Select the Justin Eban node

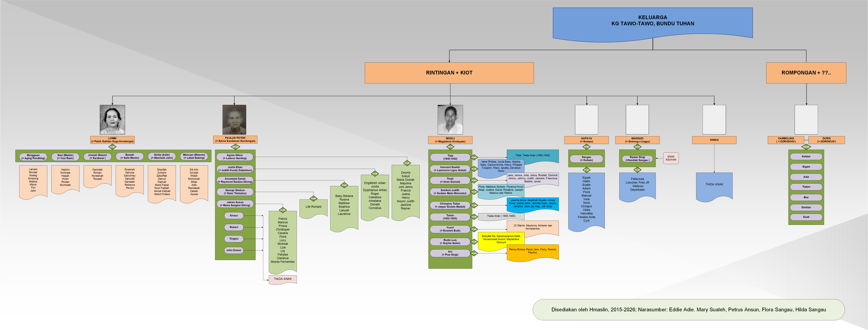coord(235,169)
